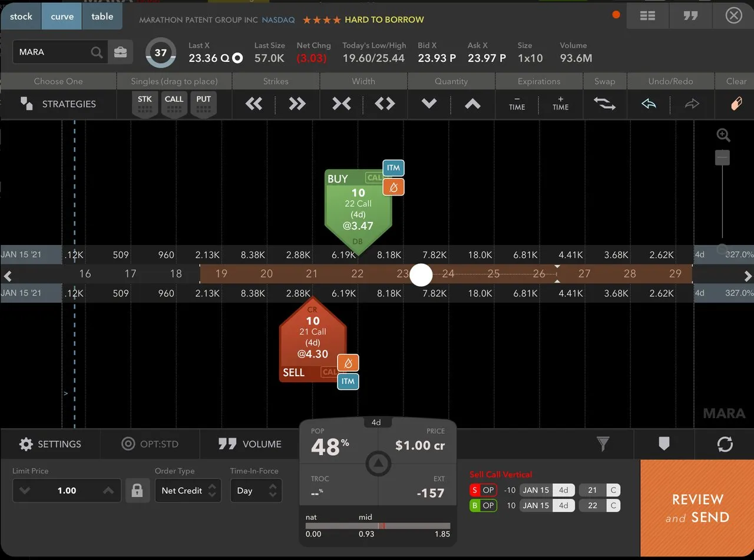
Task: Click the IV rank 37 gauge
Action: tap(161, 52)
